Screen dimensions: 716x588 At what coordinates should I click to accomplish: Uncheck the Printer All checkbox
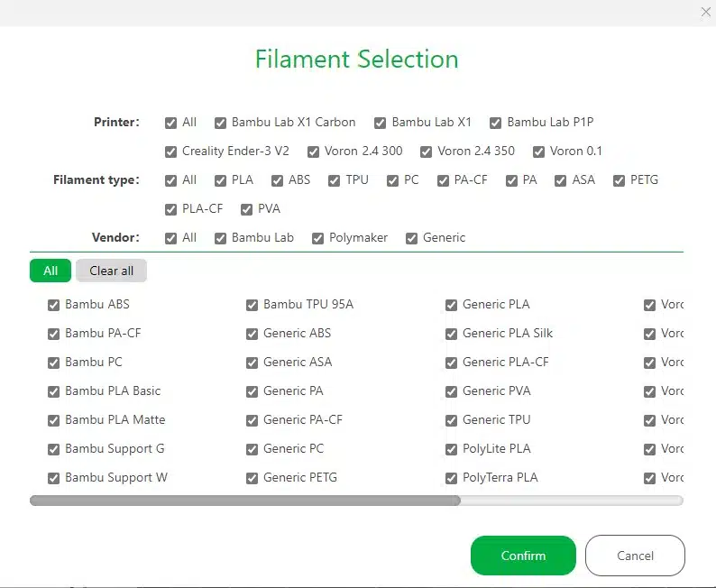coord(170,123)
